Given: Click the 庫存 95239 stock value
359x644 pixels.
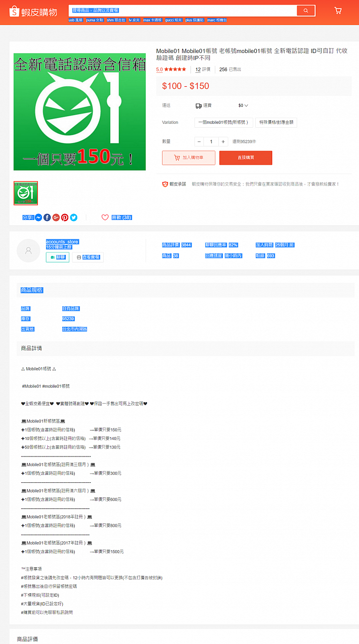Looking at the screenshot, I should pos(68,319).
